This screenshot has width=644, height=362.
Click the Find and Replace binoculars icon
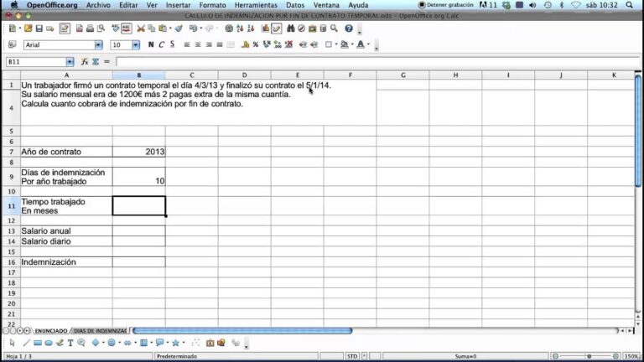291,28
